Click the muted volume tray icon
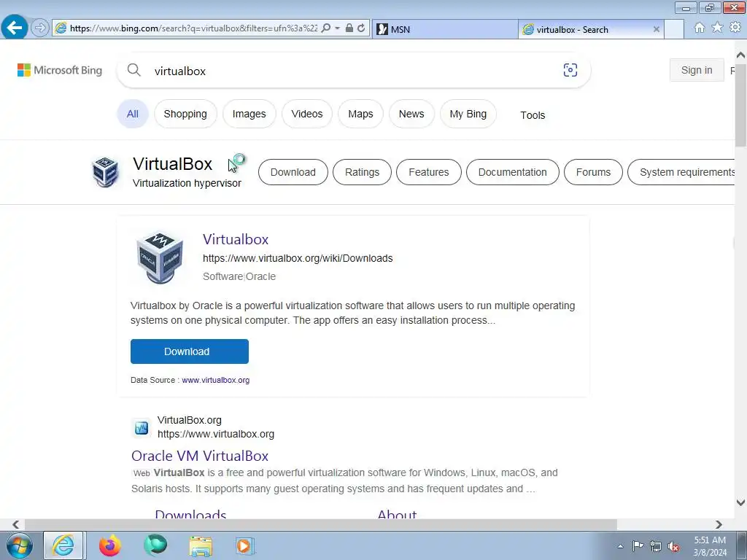This screenshot has height=560, width=747. 673,546
